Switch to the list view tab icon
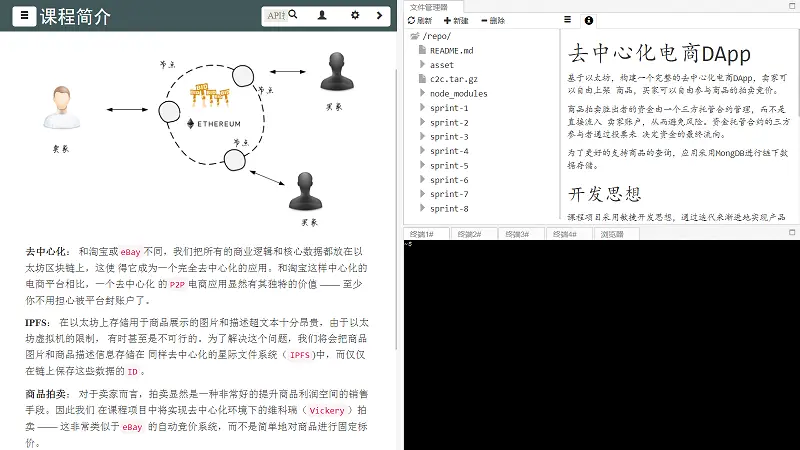This screenshot has height=450, width=800. [567, 20]
